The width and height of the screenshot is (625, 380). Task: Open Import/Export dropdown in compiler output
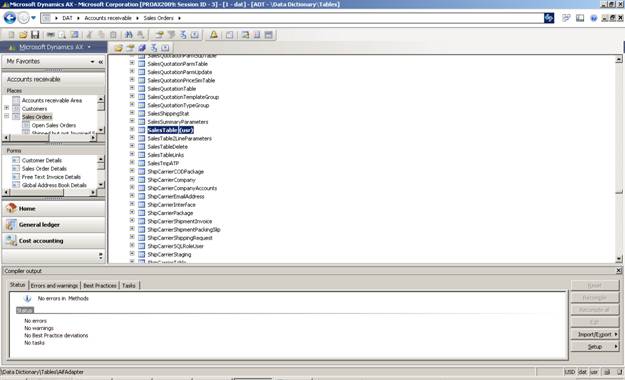coord(595,334)
